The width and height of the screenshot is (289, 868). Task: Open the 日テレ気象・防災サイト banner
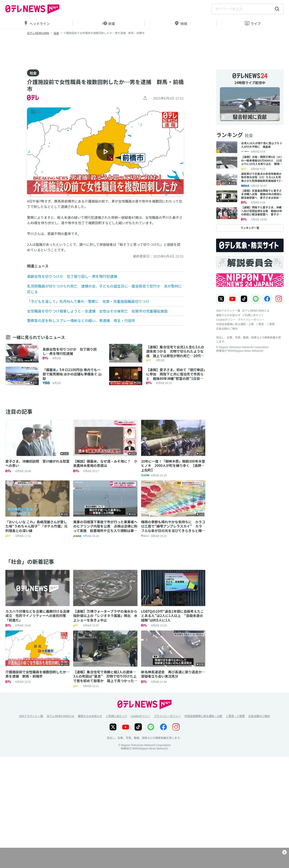pyautogui.click(x=250, y=245)
